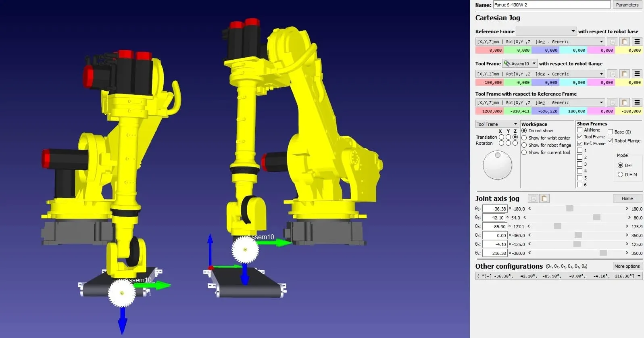Enable the All/None show frames checkbox
The height and width of the screenshot is (338, 644).
tap(579, 130)
